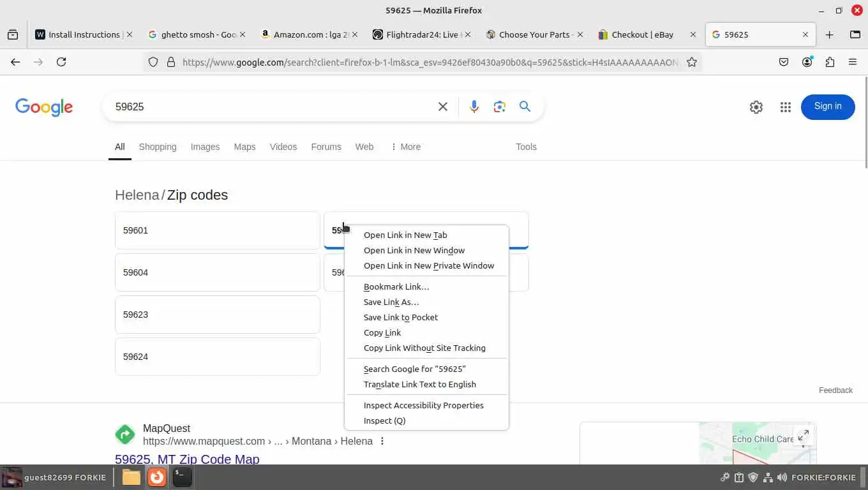The image size is (868, 490).
Task: Open the 59625, MT Zip Code Map link
Action: 187,459
